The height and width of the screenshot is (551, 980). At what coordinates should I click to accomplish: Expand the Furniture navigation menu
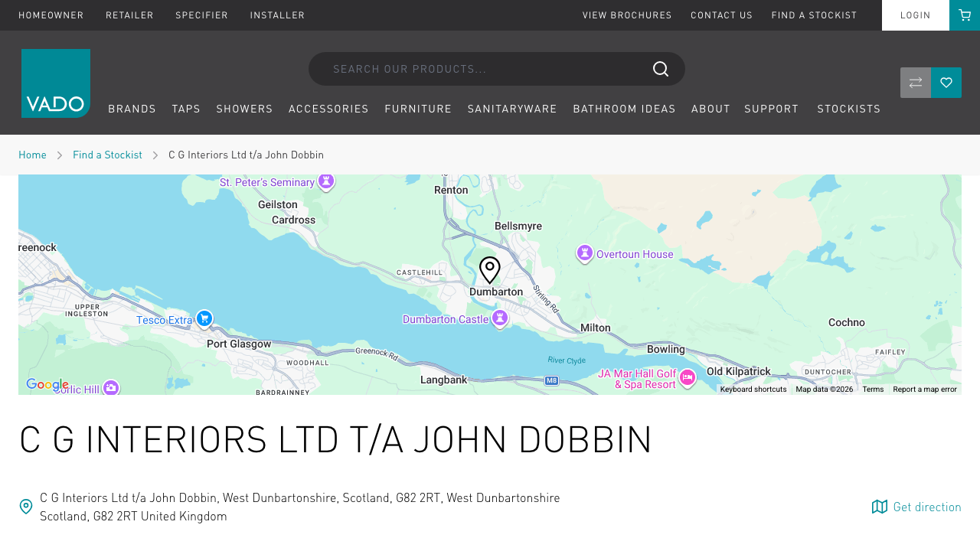[x=418, y=109]
